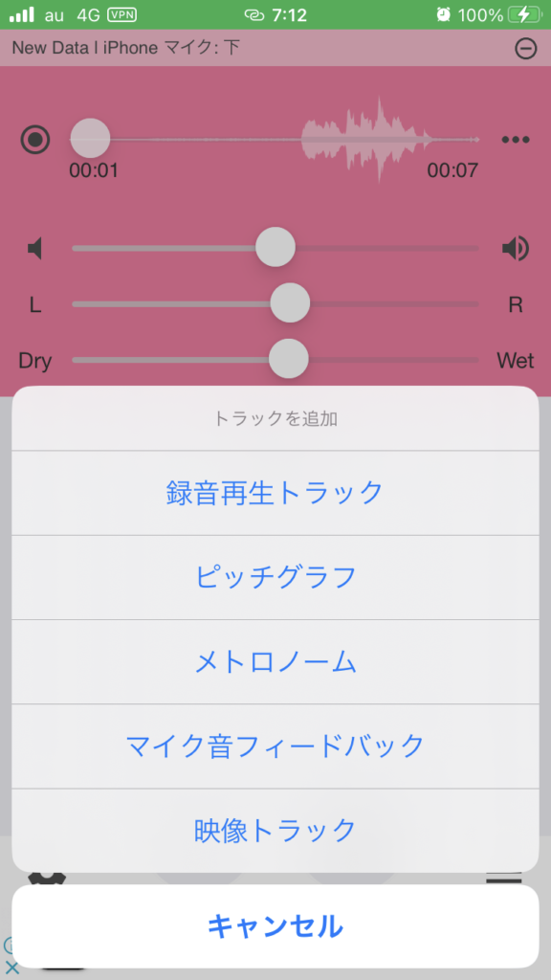Choose メトロノーム from the add-track list
Image resolution: width=551 pixels, height=980 pixels.
click(x=275, y=662)
